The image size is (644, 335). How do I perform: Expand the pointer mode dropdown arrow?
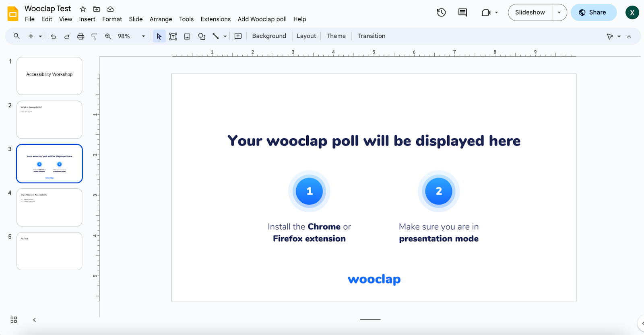point(619,36)
